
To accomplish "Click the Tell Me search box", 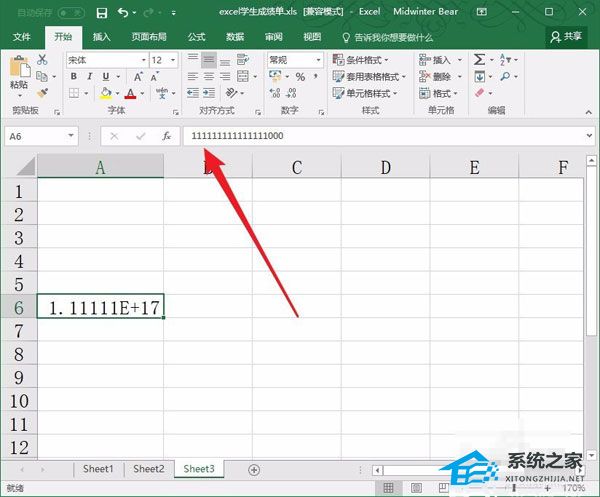I will [x=387, y=37].
